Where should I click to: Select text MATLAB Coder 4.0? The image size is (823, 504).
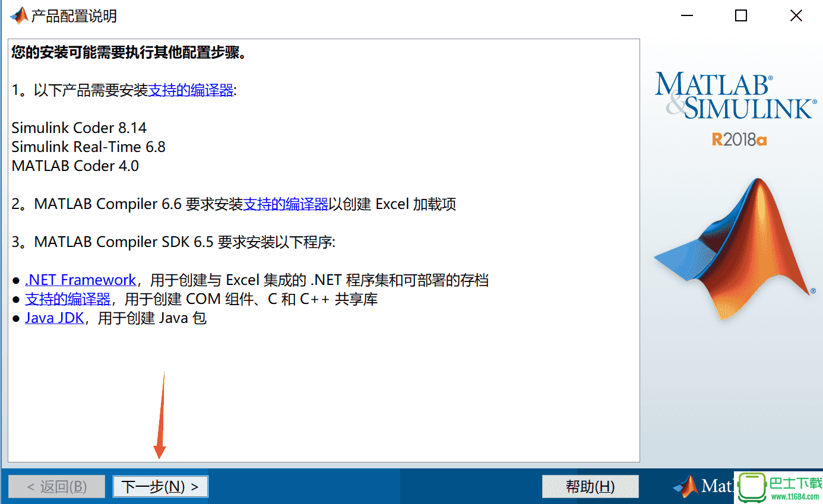click(75, 166)
